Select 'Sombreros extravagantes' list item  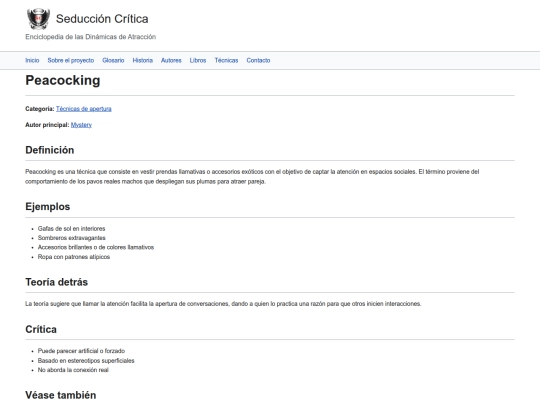pyautogui.click(x=72, y=238)
